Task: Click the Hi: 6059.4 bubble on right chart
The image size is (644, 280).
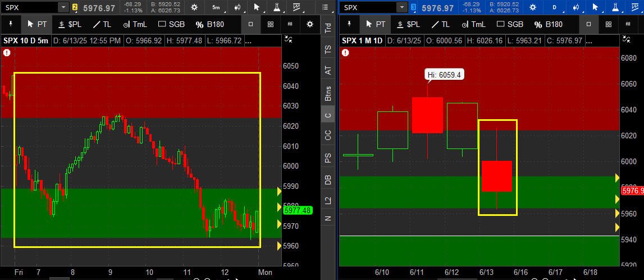Action: point(444,75)
